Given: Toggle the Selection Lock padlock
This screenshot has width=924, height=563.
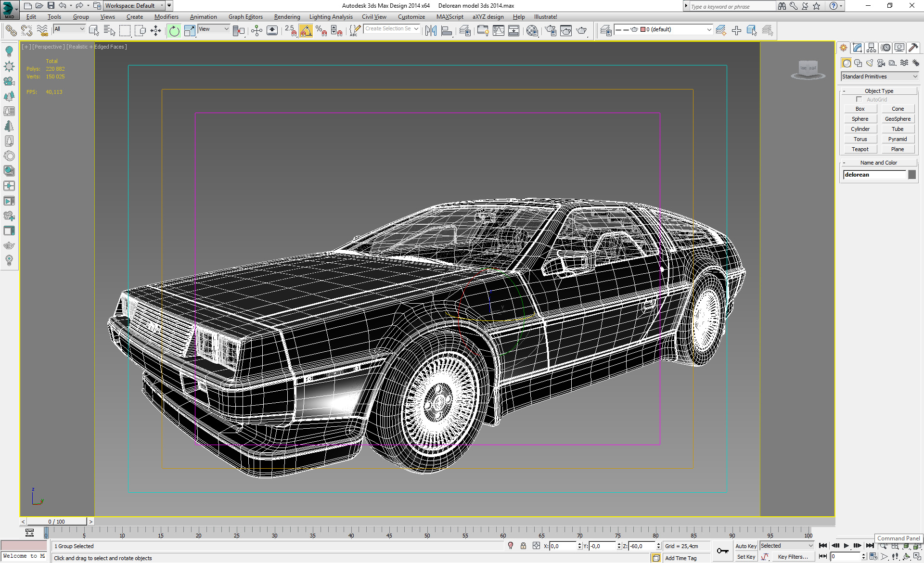Looking at the screenshot, I should point(523,546).
